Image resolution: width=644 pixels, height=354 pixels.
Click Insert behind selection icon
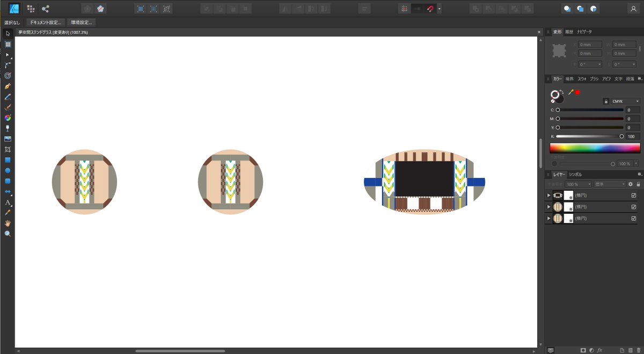coord(566,9)
